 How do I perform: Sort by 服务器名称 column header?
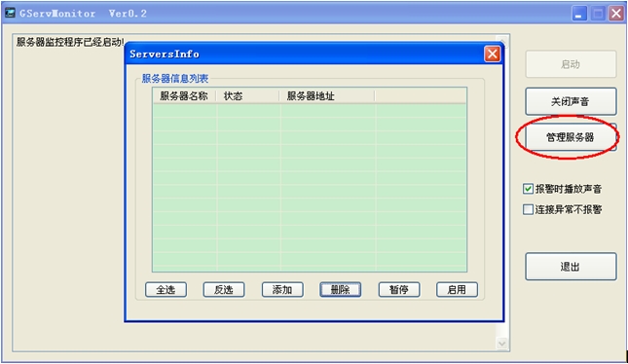(184, 96)
